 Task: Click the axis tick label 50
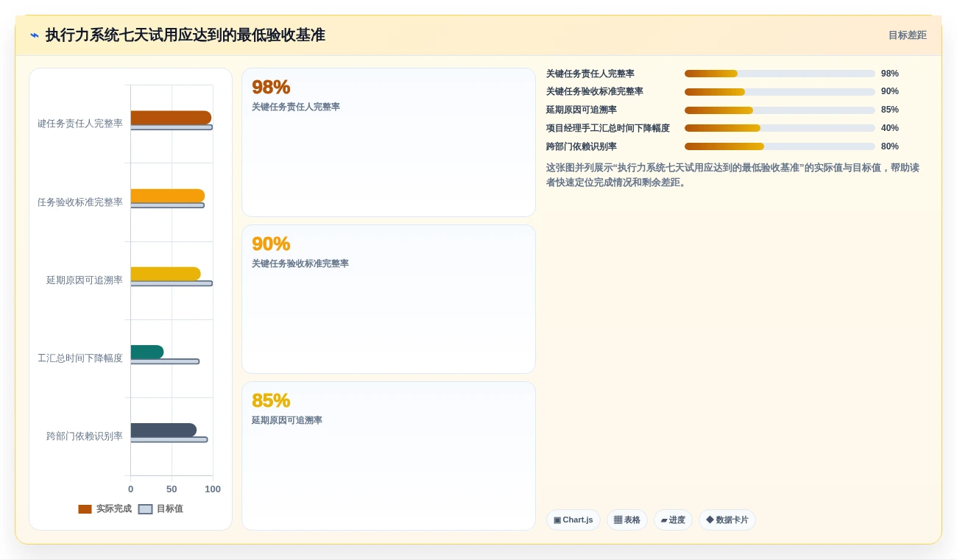pyautogui.click(x=172, y=489)
